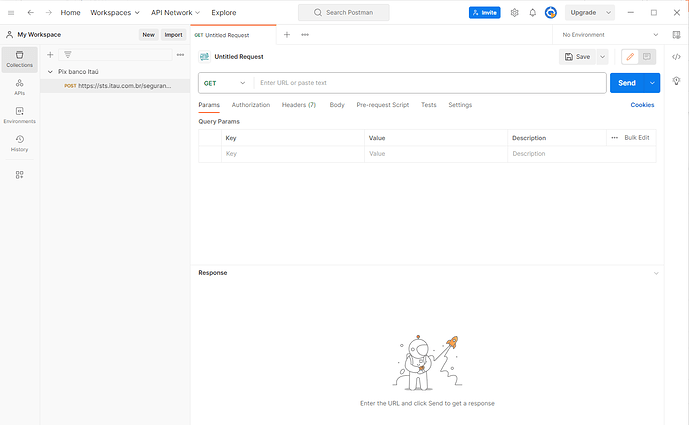Switch to edit pencil mode
689x425 pixels.
[x=630, y=57]
